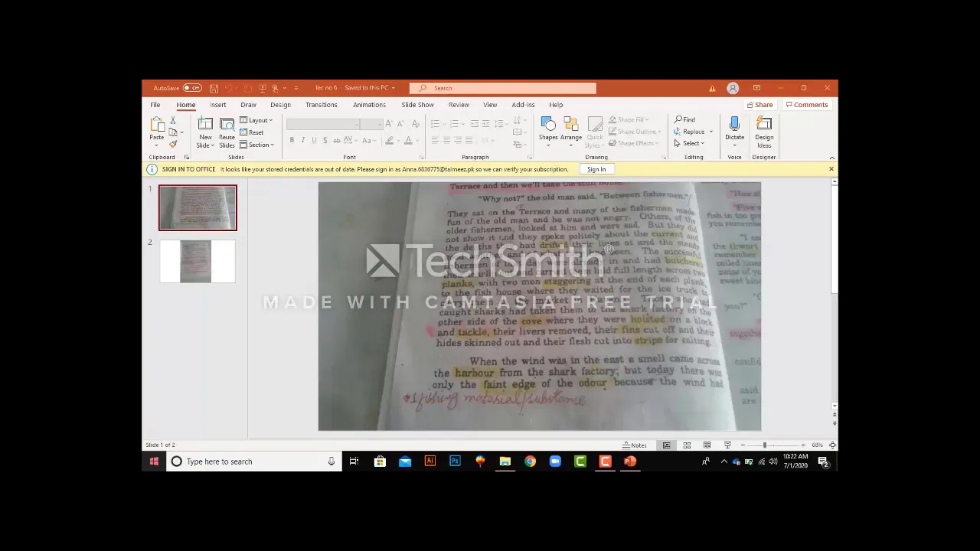This screenshot has width=980, height=551.
Task: Select the Format Painter brush
Action: (x=173, y=144)
